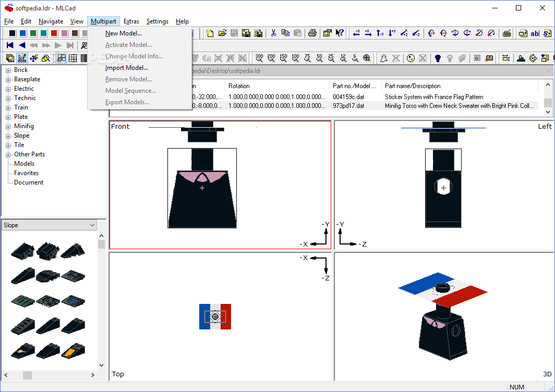The image size is (555, 392).
Task: Open the Help menu
Action: [x=182, y=21]
